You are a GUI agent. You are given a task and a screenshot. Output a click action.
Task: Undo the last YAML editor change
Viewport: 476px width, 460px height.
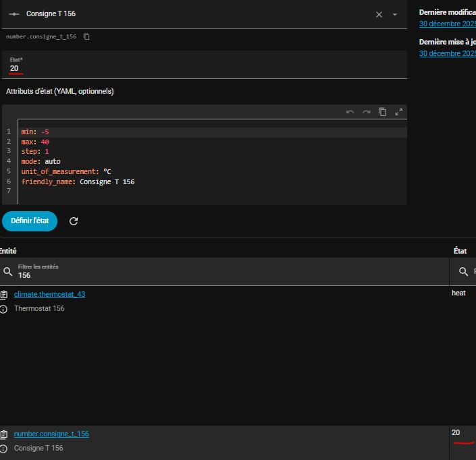click(x=350, y=112)
